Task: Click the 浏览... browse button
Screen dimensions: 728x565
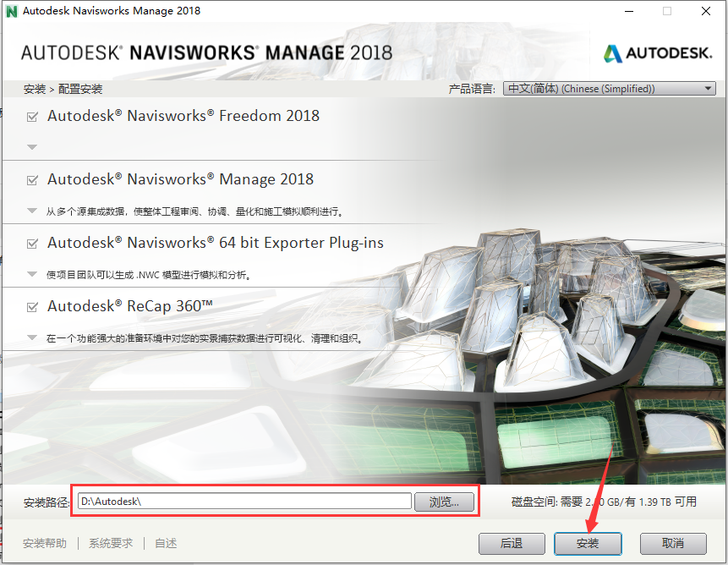Action: tap(444, 502)
